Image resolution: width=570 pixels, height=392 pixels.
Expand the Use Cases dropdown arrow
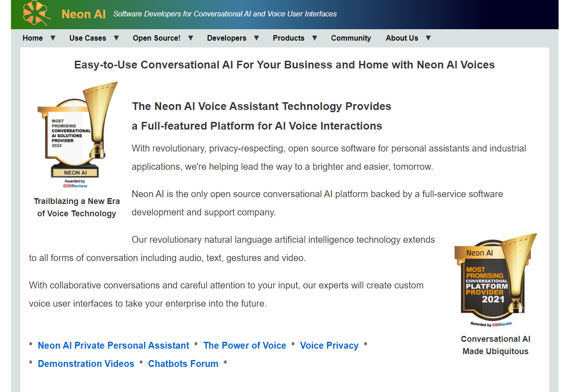(116, 38)
